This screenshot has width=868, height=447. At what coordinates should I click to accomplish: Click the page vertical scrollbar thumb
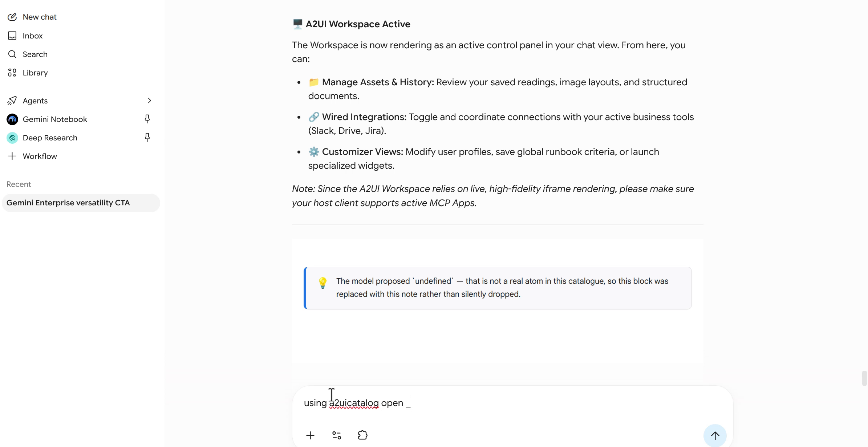tap(864, 378)
